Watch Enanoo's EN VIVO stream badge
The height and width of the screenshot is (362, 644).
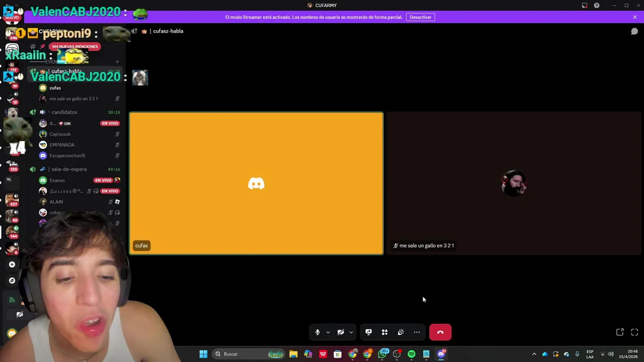tap(103, 180)
